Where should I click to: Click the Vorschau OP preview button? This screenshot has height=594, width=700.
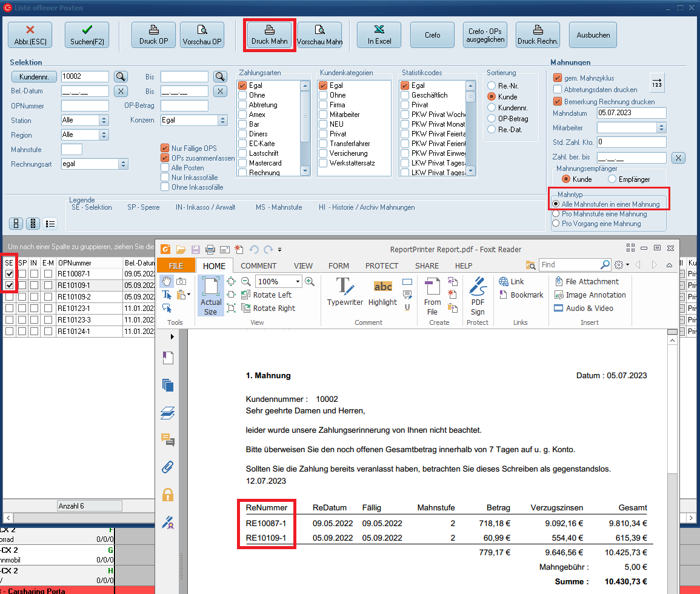tap(202, 35)
